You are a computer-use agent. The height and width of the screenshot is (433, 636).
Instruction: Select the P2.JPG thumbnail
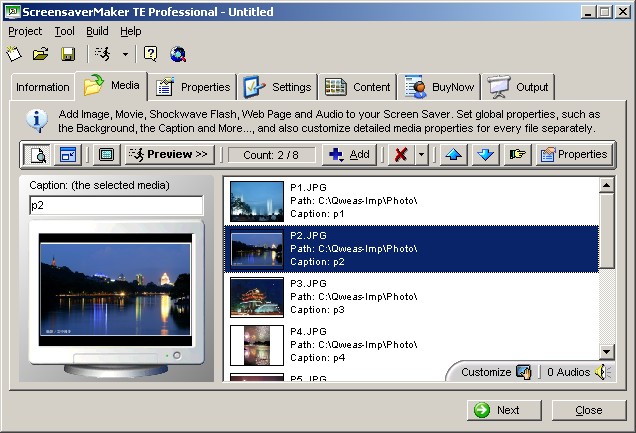(x=257, y=249)
